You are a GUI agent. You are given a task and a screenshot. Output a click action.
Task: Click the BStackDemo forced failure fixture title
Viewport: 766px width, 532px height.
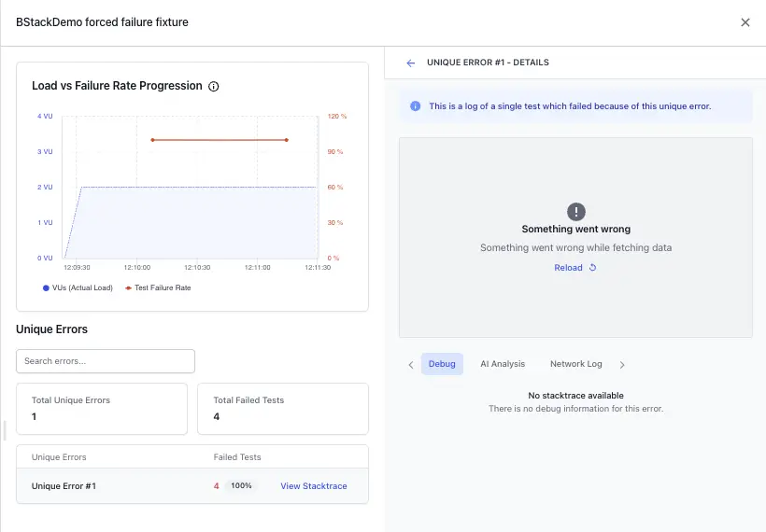(102, 22)
